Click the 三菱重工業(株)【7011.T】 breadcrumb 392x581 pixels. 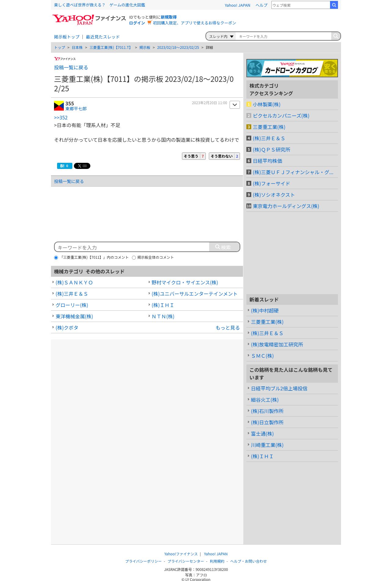pos(111,48)
